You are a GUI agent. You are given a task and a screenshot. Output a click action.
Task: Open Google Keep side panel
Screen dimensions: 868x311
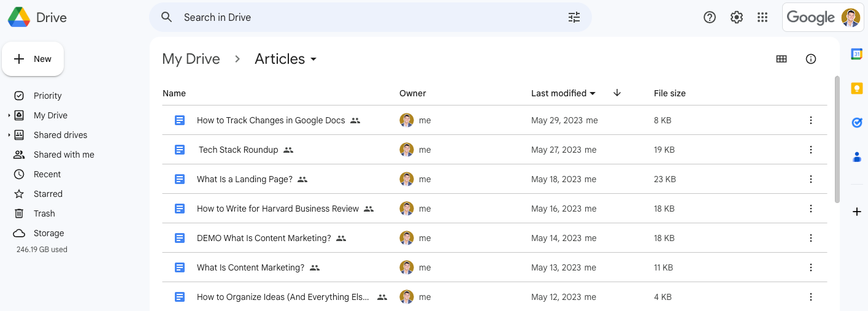[857, 88]
